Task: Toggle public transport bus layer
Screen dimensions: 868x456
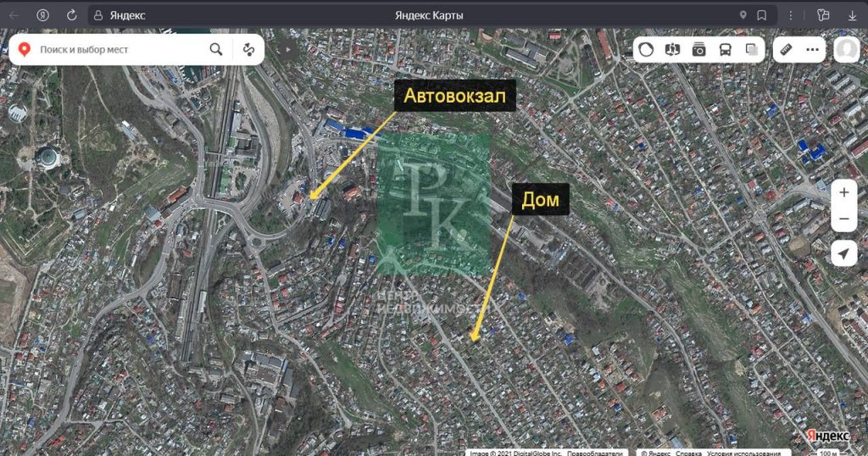Action: pyautogui.click(x=726, y=50)
